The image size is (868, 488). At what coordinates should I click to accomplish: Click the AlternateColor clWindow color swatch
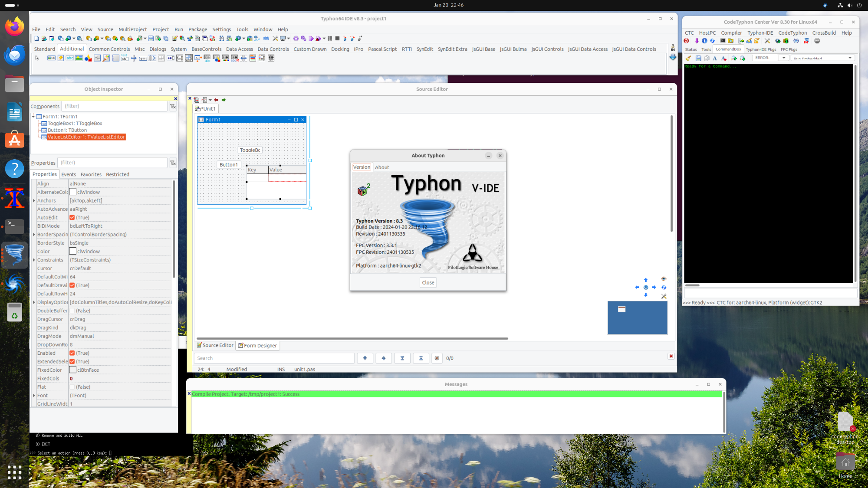coord(73,192)
